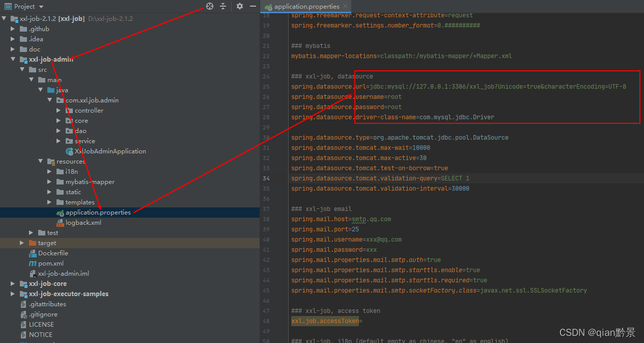Expand the dao package
The image size is (644, 343).
tap(59, 131)
